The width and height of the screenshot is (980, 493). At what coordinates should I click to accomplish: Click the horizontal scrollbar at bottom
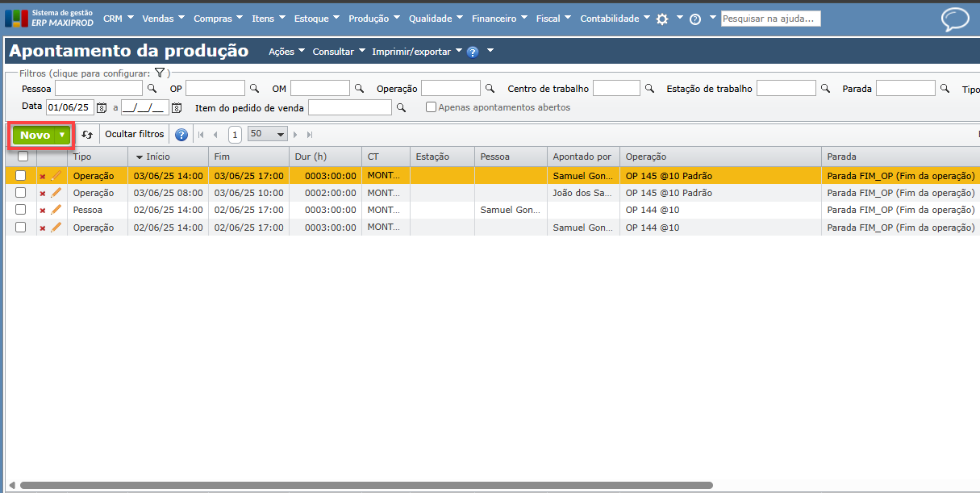pyautogui.click(x=366, y=485)
